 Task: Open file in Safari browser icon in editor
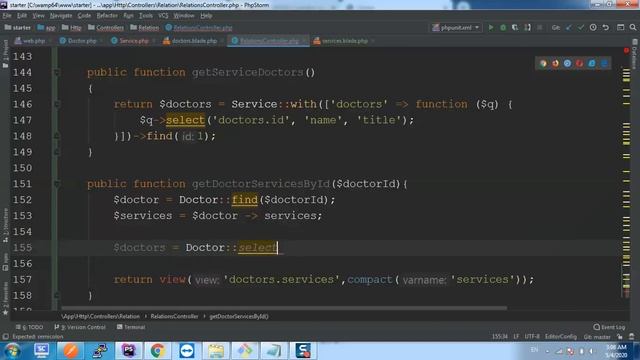567,63
